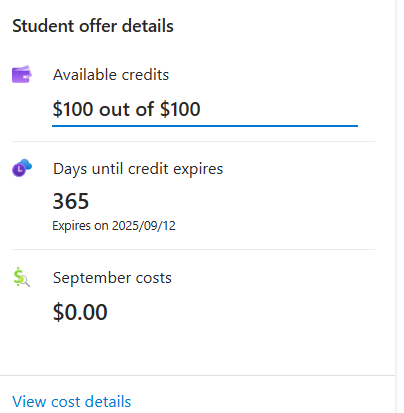404x413 pixels.
Task: Click the dollar magnifier costs icon
Action: point(22,277)
